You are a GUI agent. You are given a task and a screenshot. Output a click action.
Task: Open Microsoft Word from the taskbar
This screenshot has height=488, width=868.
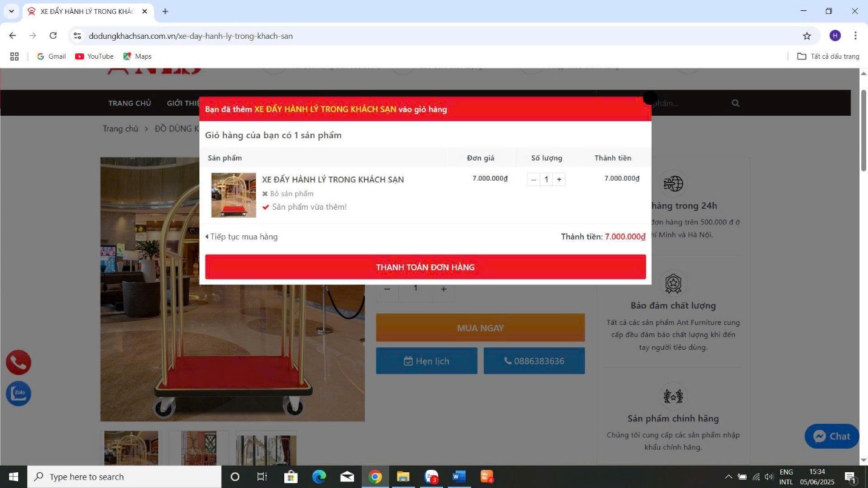pos(458,476)
